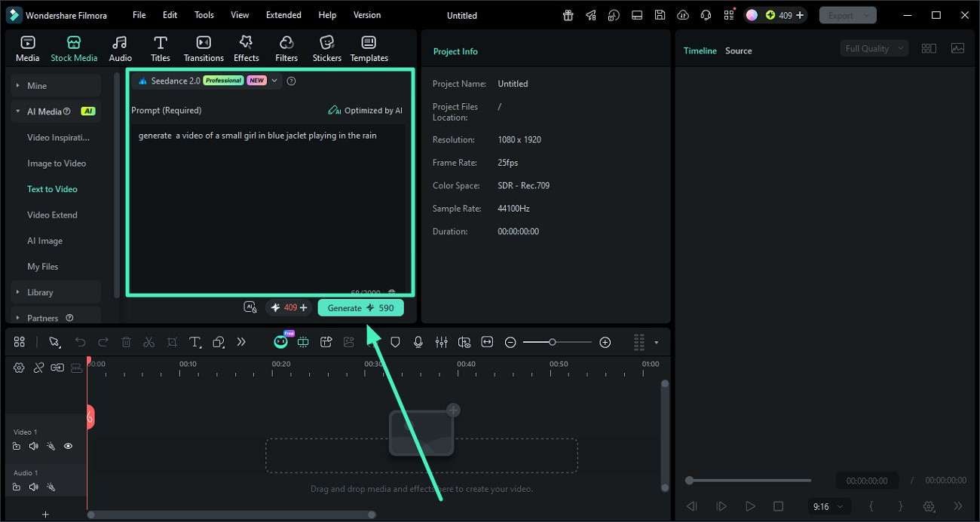Lock the Audio 1 track
Viewport: 980px width, 522px height.
17,487
